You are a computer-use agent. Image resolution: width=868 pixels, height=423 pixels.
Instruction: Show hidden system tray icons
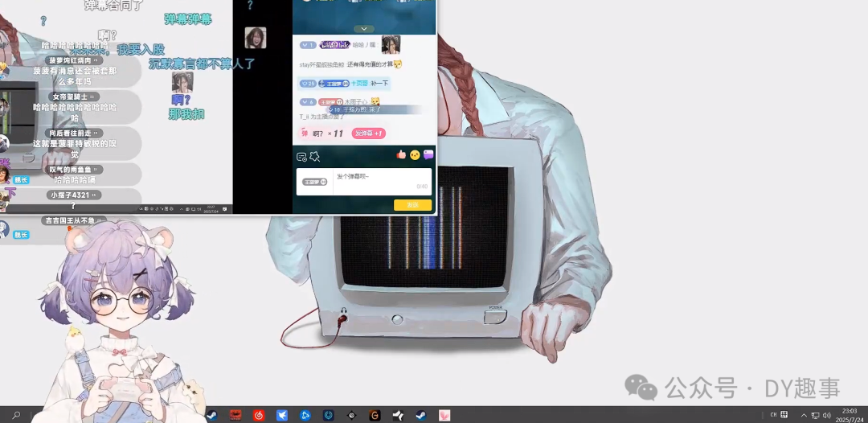(804, 415)
